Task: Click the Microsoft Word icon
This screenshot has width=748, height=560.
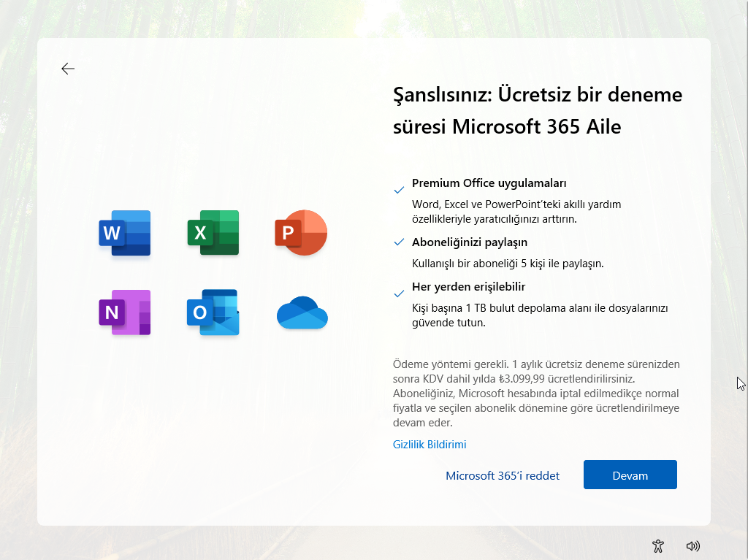Action: (124, 232)
